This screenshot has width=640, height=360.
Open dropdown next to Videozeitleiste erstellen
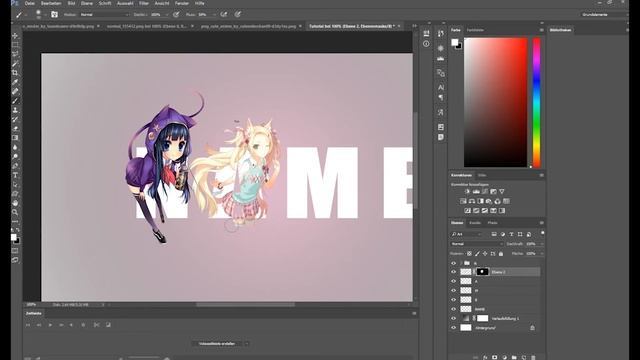point(247,344)
